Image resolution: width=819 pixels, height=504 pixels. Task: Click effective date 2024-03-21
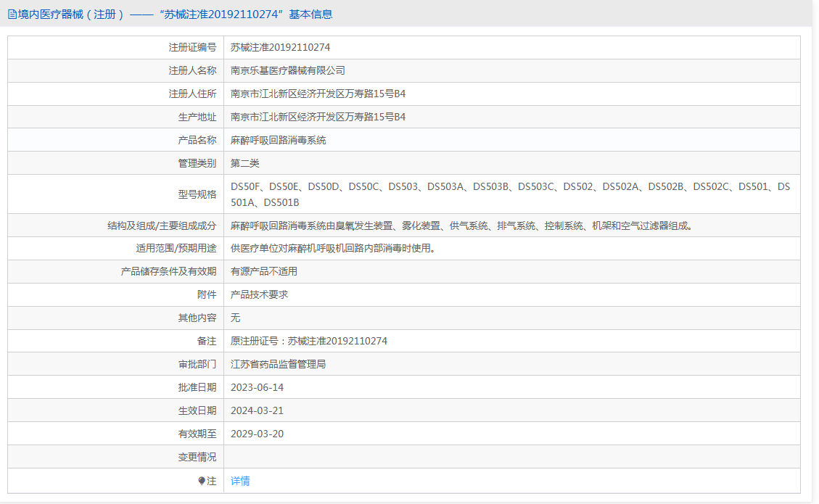coord(257,410)
